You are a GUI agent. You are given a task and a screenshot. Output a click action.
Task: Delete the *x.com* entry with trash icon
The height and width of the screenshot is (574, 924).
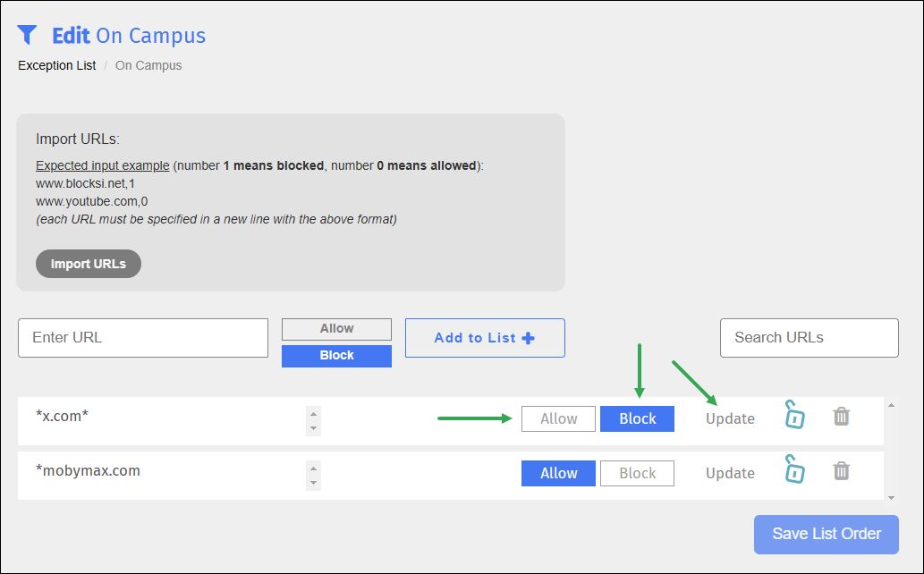(x=842, y=416)
